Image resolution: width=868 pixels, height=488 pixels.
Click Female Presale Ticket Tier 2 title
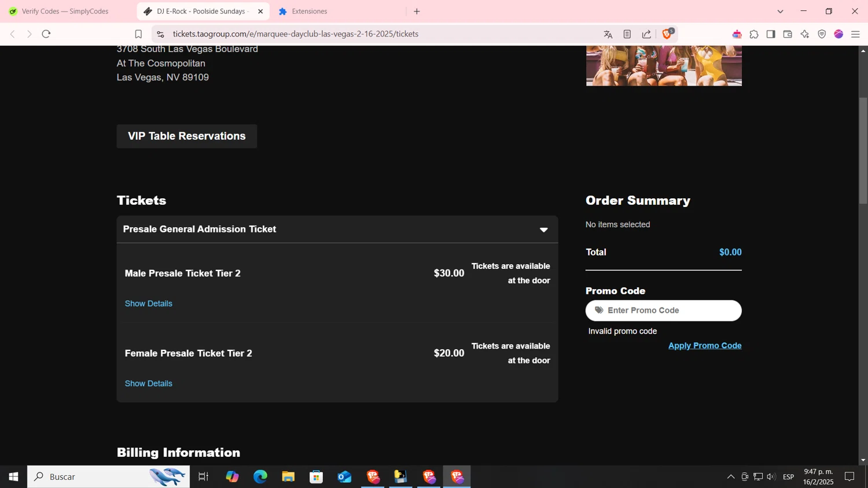[x=189, y=353]
